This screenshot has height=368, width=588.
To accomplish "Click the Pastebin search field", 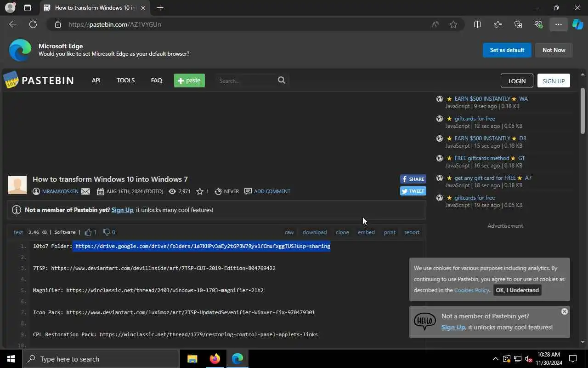I will pos(247,80).
